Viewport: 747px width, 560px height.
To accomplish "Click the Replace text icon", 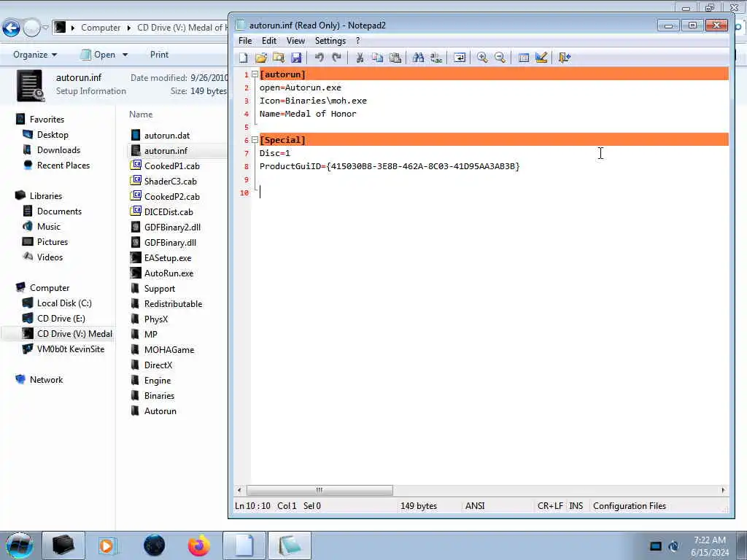I will tap(436, 58).
